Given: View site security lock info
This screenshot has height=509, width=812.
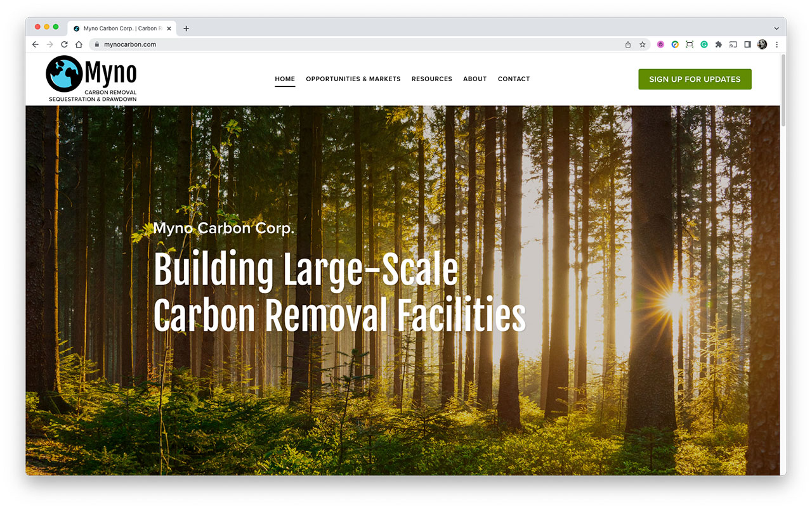Looking at the screenshot, I should (x=97, y=44).
